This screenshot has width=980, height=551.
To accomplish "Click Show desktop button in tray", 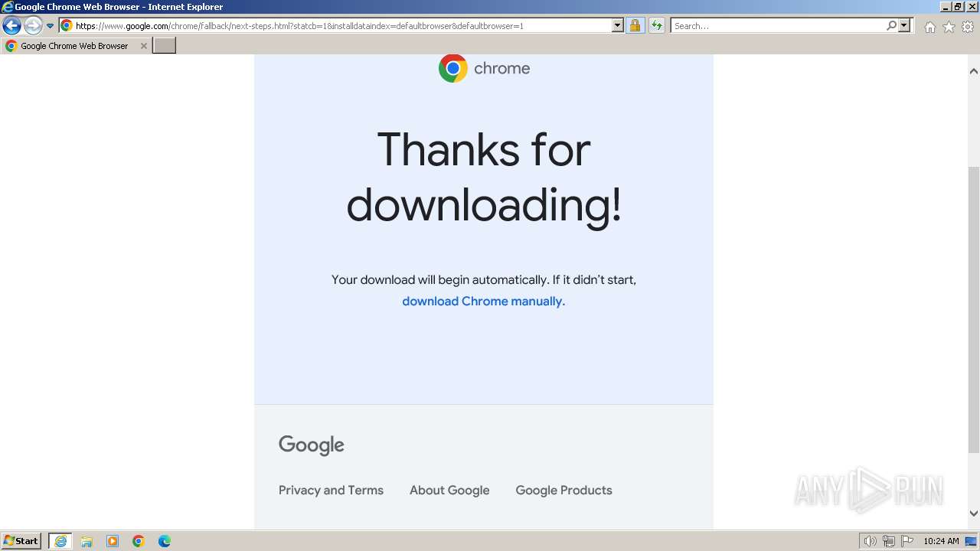I will (x=971, y=541).
